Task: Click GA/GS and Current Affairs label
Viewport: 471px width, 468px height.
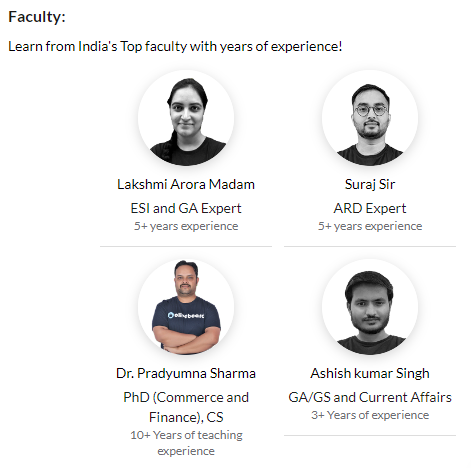Action: [370, 397]
